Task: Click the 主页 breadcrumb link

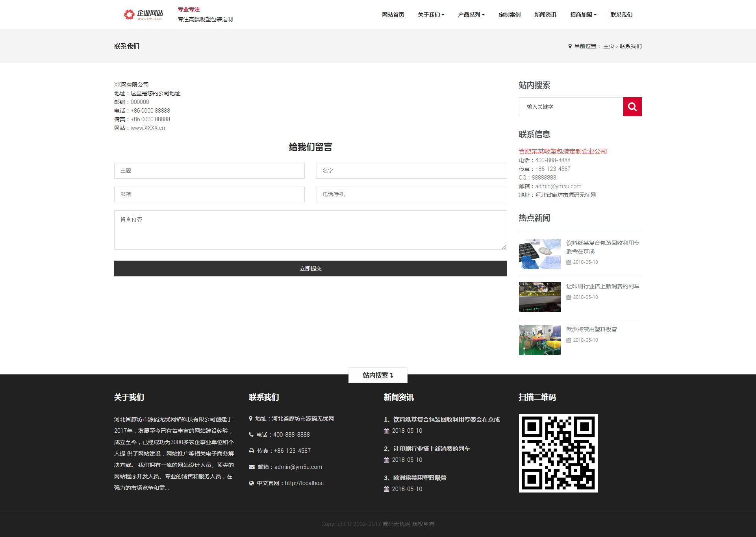Action: coord(608,46)
